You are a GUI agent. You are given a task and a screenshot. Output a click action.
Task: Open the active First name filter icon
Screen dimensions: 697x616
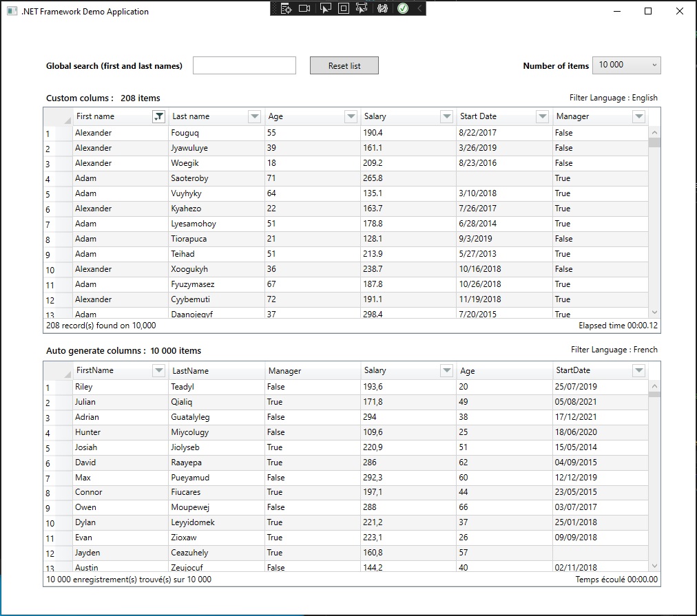coord(158,116)
